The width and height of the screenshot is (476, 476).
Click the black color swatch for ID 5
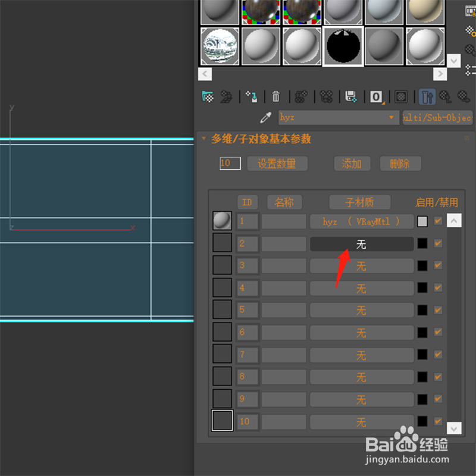click(x=422, y=310)
